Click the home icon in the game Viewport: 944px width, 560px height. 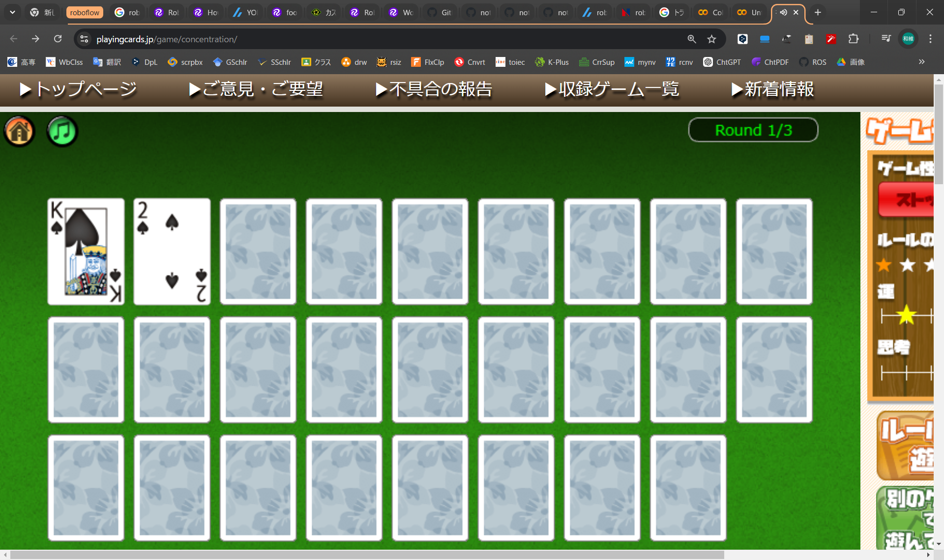click(19, 131)
